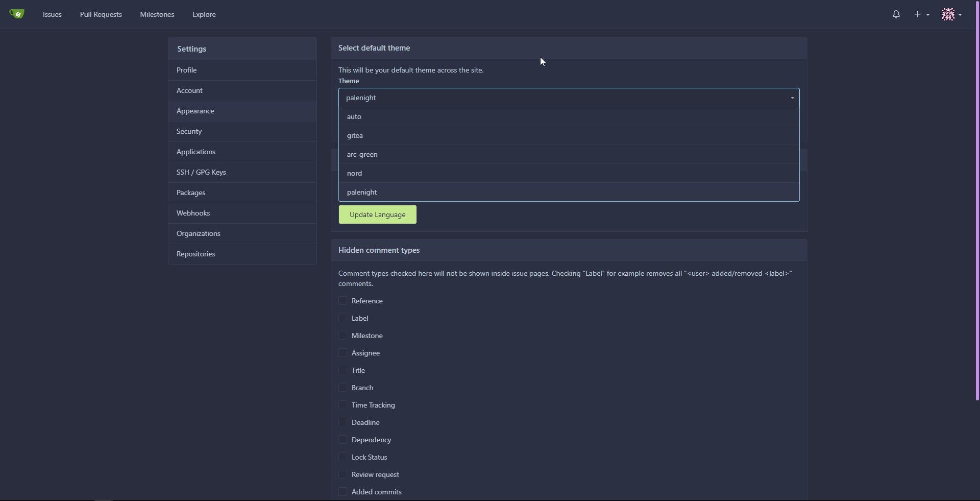
Task: Click the Update Language button
Action: pos(378,214)
